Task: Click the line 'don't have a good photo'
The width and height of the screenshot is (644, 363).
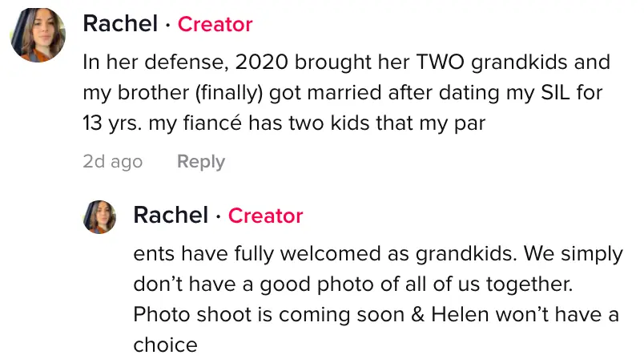Action: click(x=352, y=284)
